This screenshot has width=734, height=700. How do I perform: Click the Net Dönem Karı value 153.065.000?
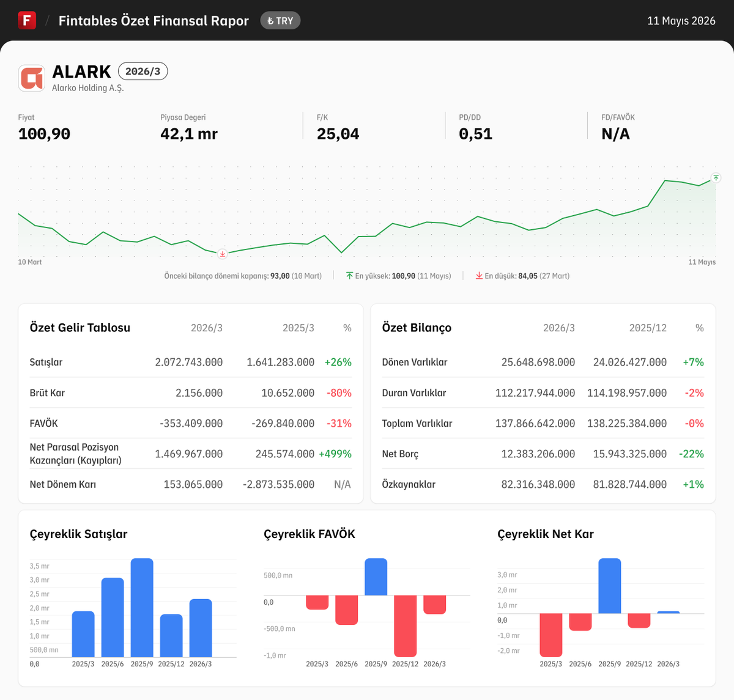tap(193, 484)
